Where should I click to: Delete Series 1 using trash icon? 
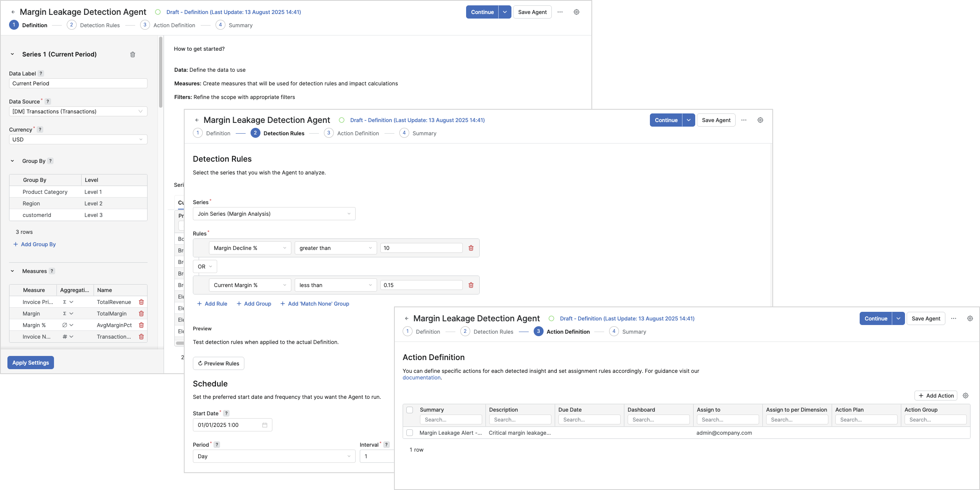click(133, 54)
